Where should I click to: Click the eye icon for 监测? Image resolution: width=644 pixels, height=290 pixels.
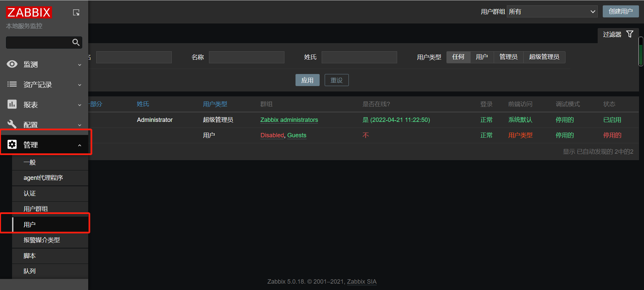click(x=12, y=64)
